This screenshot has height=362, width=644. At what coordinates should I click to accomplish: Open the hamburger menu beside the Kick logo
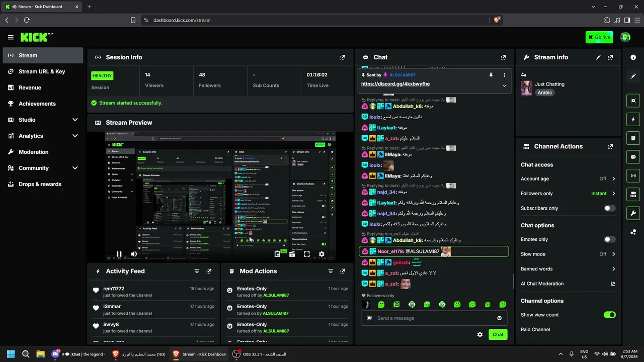[11, 37]
